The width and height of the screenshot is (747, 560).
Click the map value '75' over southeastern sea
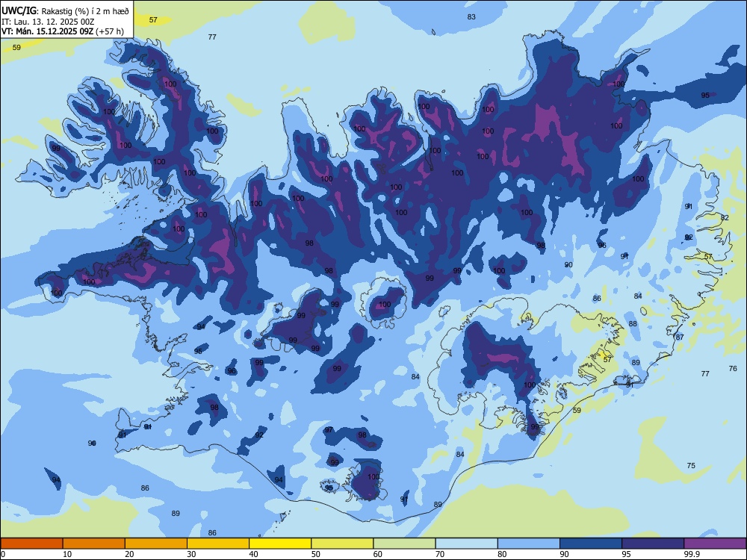[691, 465]
